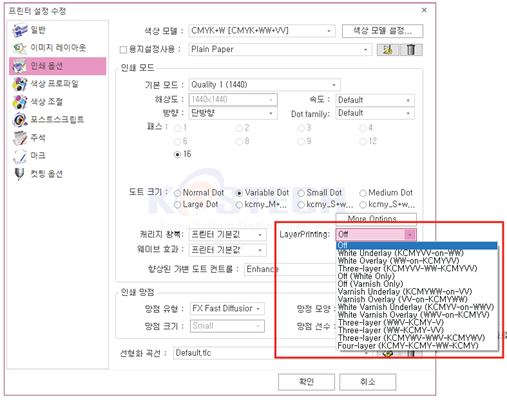The image size is (507, 402).
Task: Go to 포스트스크립트 page
Action: coord(58,120)
